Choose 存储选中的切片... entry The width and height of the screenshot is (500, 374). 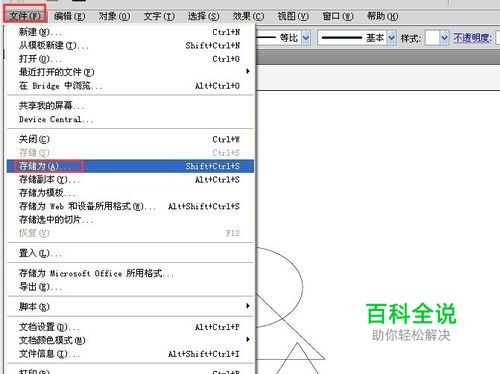pyautogui.click(x=130, y=220)
